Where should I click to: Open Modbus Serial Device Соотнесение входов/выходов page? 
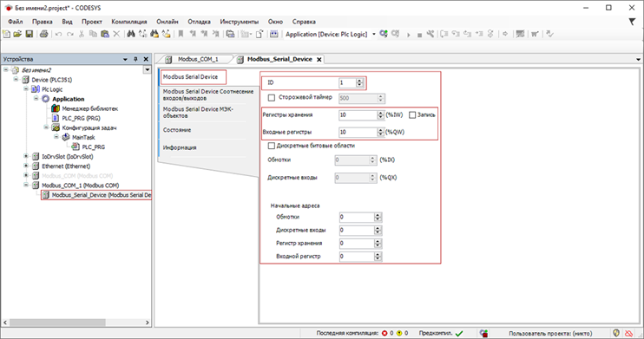coord(207,95)
